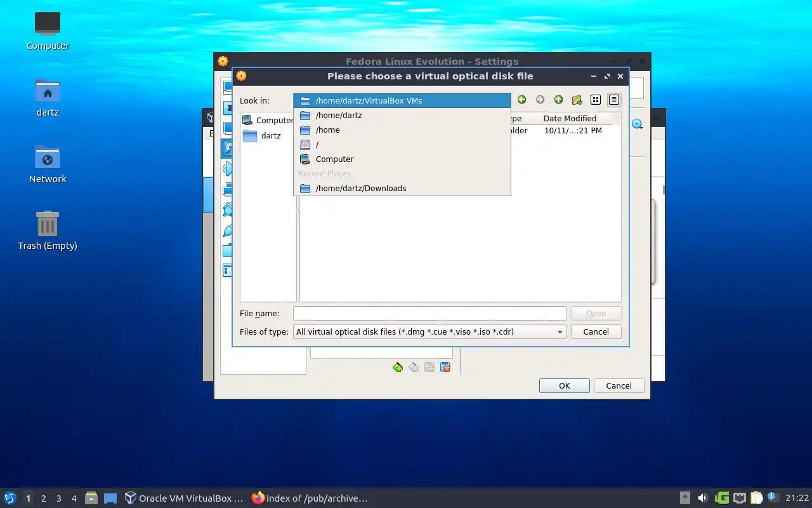The width and height of the screenshot is (812, 508).
Task: Click the green update tray icon
Action: click(721, 498)
